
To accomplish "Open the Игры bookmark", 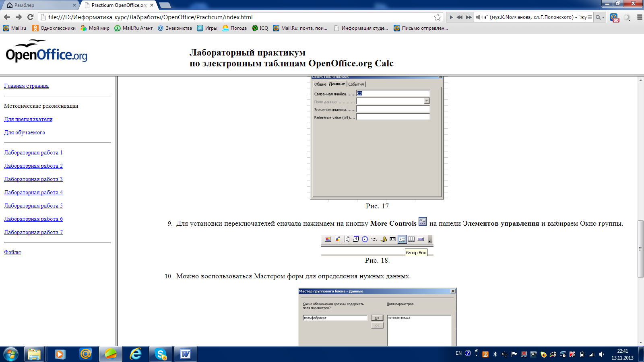I will tap(207, 28).
